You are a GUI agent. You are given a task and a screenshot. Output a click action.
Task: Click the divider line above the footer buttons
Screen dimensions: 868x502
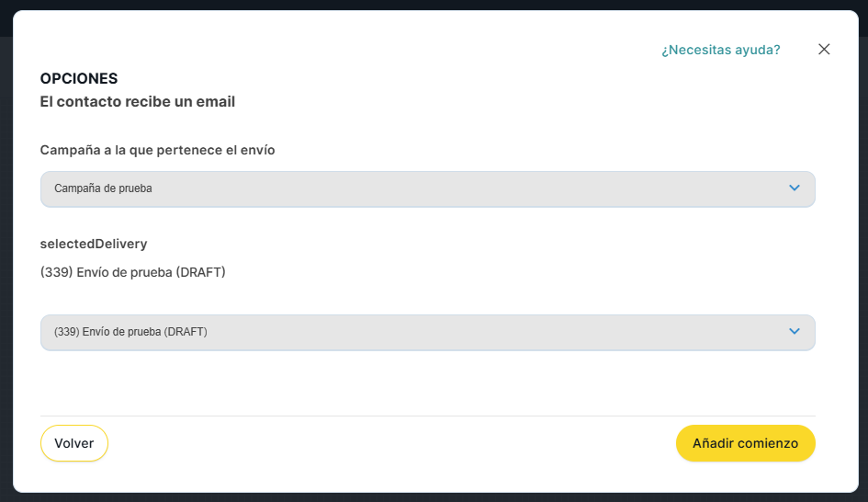pos(427,416)
